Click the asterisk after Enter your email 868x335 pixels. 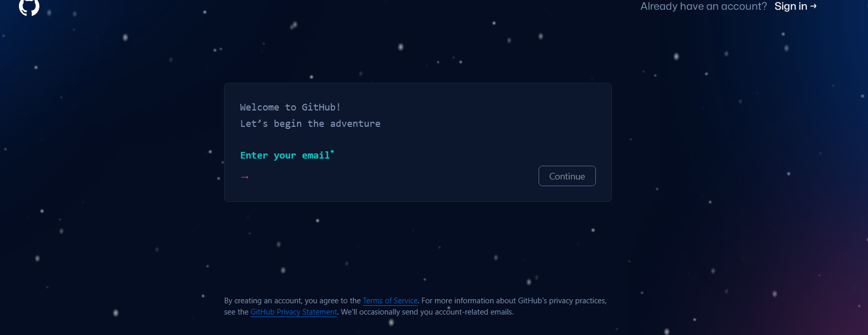[x=332, y=151]
